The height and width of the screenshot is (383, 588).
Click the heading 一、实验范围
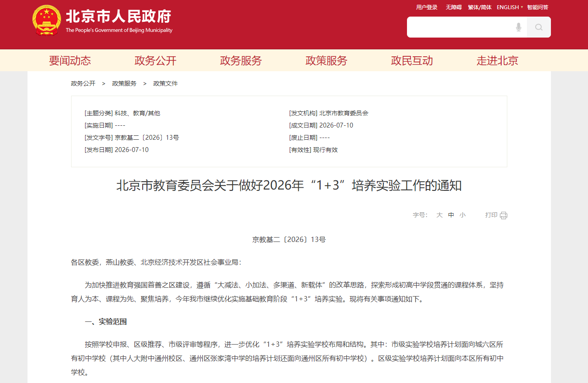click(106, 322)
